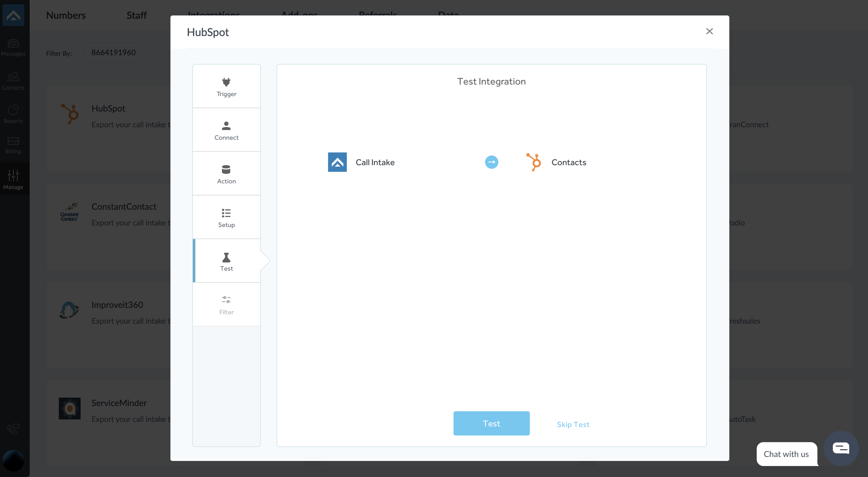The width and height of the screenshot is (868, 477).
Task: Click the blue Test button
Action: coord(491,423)
